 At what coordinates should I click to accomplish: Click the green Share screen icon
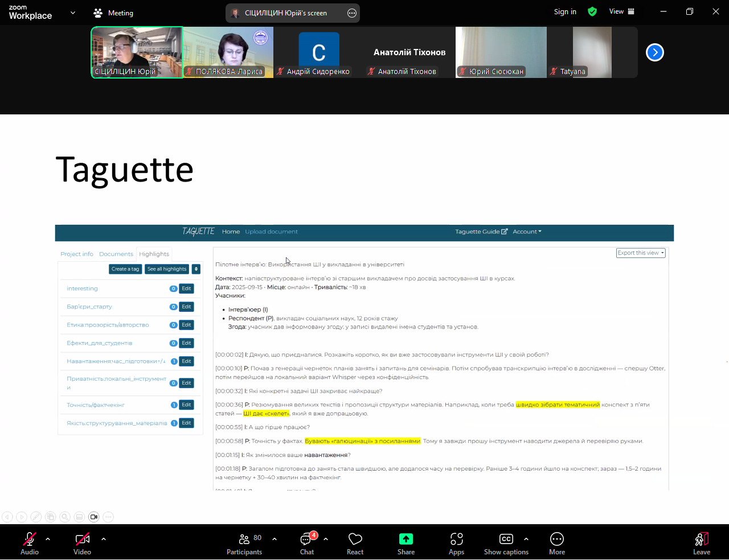(406, 540)
